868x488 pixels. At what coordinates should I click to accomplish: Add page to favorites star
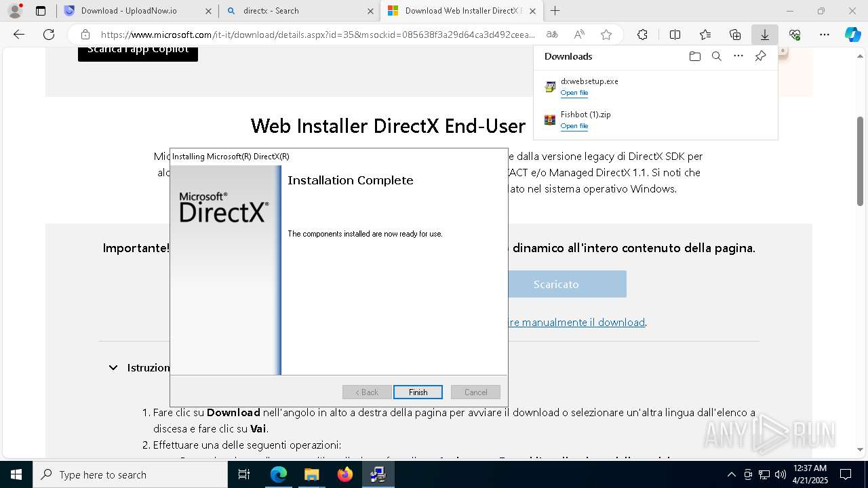(606, 35)
